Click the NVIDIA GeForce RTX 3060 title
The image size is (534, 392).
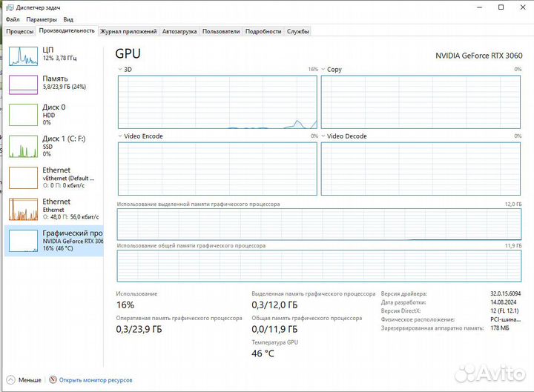pyautogui.click(x=479, y=56)
